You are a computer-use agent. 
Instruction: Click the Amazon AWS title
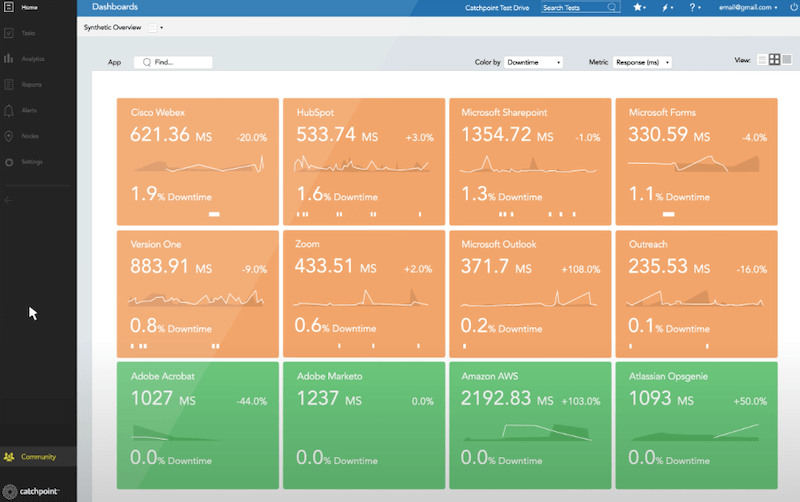[x=489, y=376]
